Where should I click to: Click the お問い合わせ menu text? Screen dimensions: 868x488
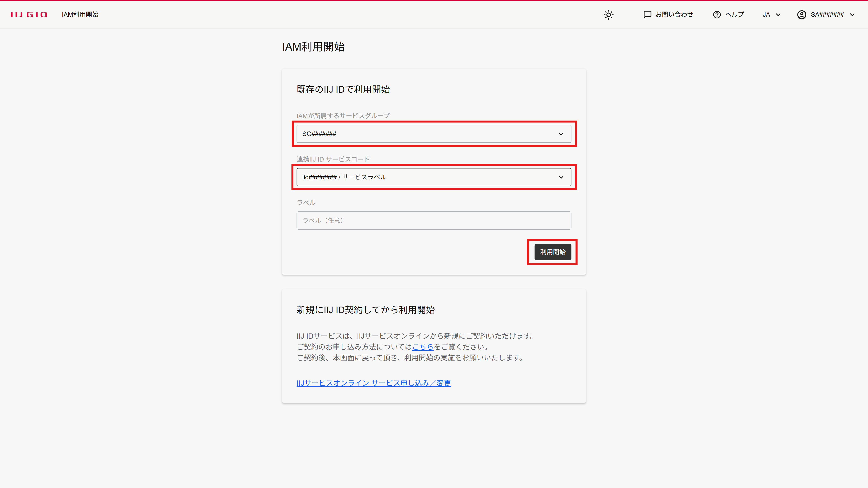point(674,14)
